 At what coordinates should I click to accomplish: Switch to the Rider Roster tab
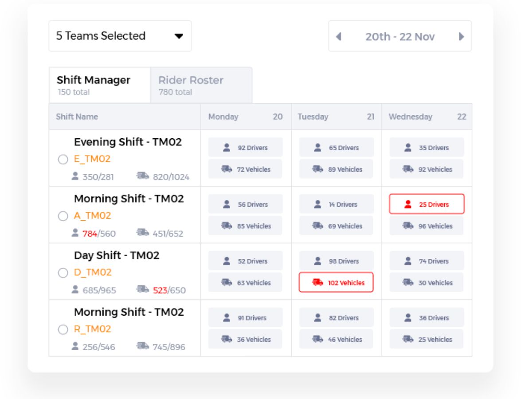[x=201, y=85]
